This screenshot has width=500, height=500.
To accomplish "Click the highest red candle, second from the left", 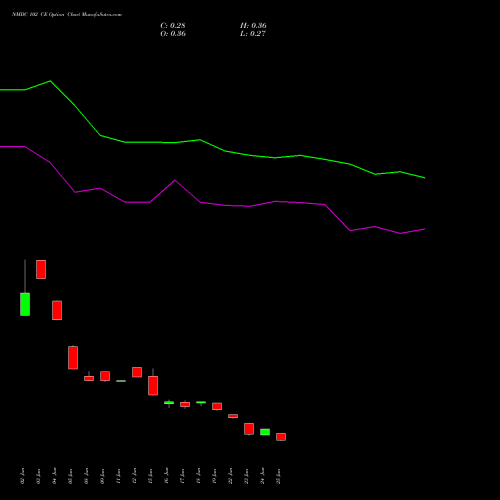I will (41, 269).
